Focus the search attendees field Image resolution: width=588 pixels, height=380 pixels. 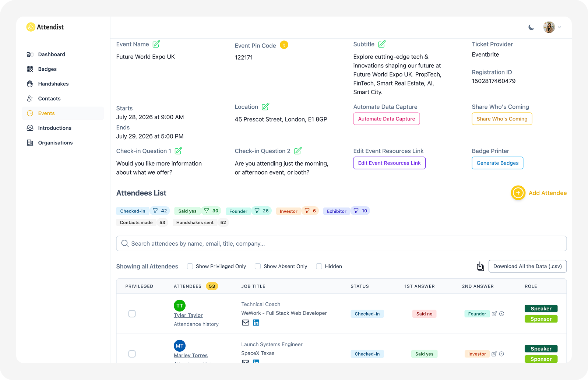point(341,243)
